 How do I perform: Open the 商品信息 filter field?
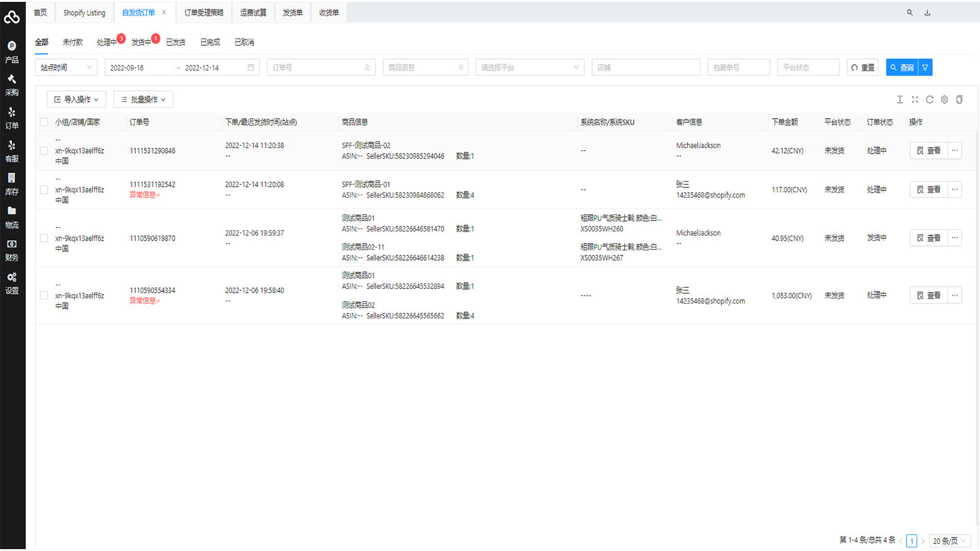tap(426, 67)
